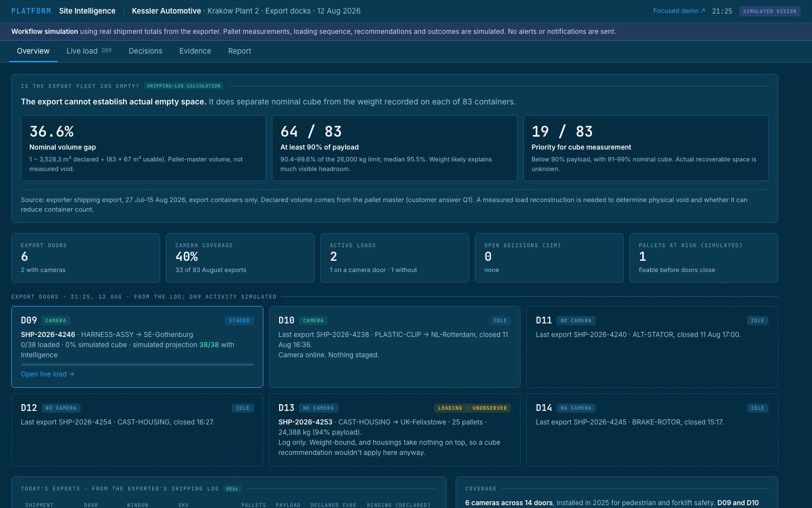The width and height of the screenshot is (812, 508).
Task: Click the Kessler Automotive site name
Action: [166, 11]
